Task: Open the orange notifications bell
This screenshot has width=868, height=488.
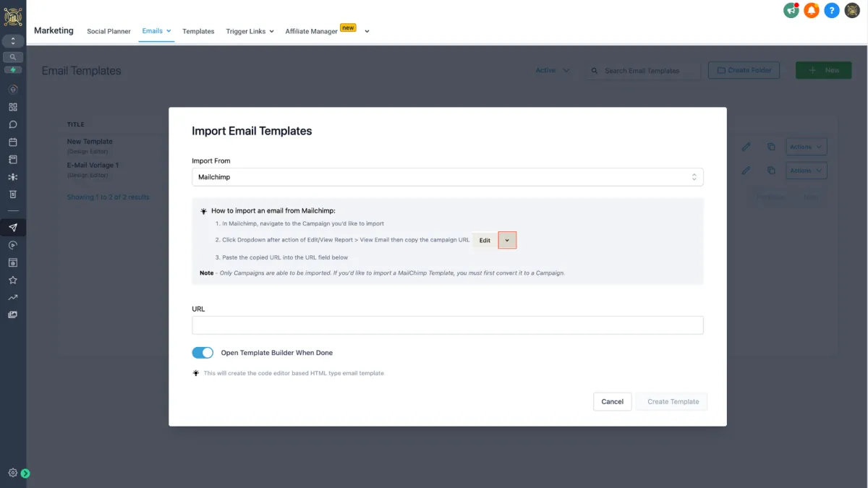Action: click(811, 11)
